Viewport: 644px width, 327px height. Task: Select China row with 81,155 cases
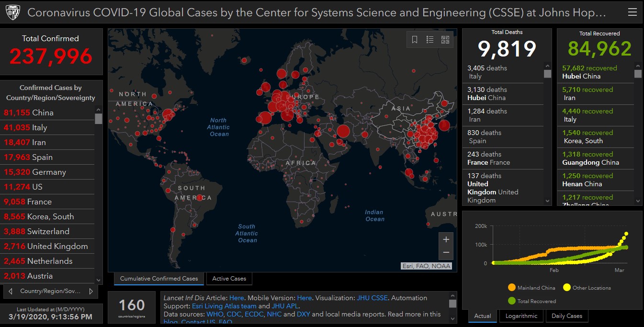pos(48,113)
